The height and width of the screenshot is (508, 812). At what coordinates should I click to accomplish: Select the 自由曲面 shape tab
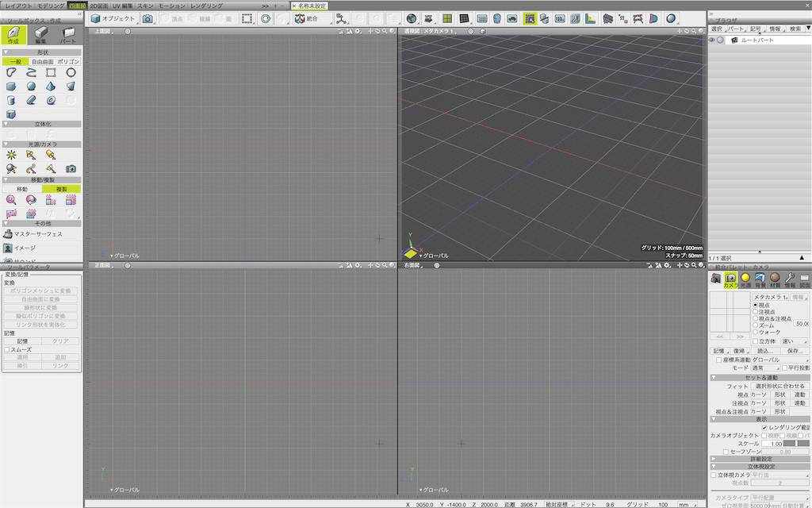pyautogui.click(x=43, y=62)
